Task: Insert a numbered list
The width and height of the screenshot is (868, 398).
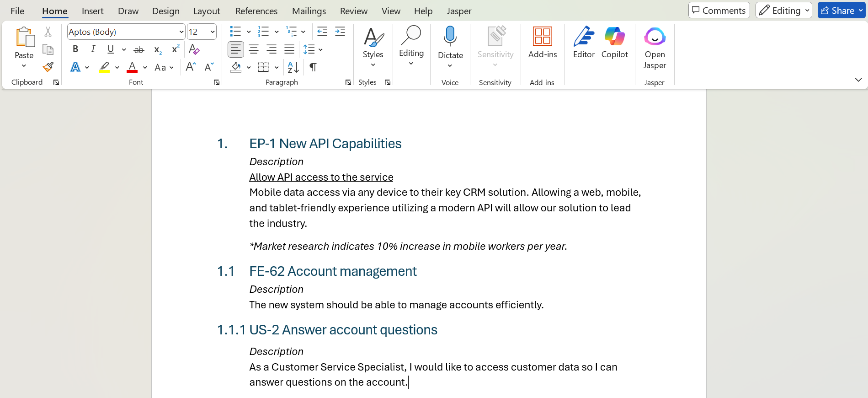Action: (x=263, y=32)
